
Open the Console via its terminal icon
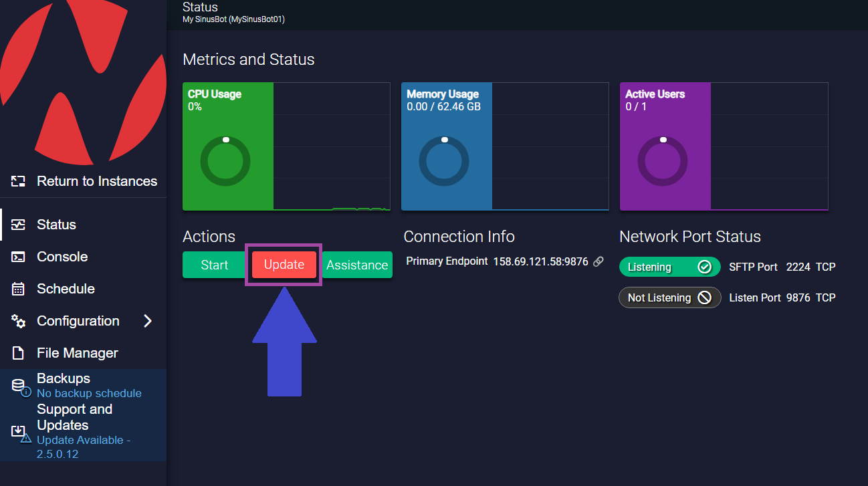click(x=19, y=256)
